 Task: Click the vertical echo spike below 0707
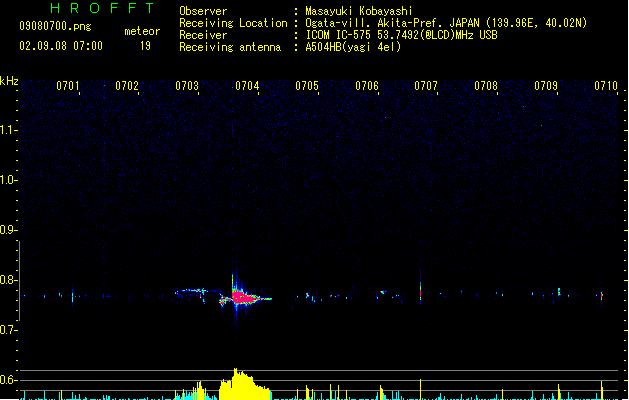pyautogui.click(x=420, y=291)
